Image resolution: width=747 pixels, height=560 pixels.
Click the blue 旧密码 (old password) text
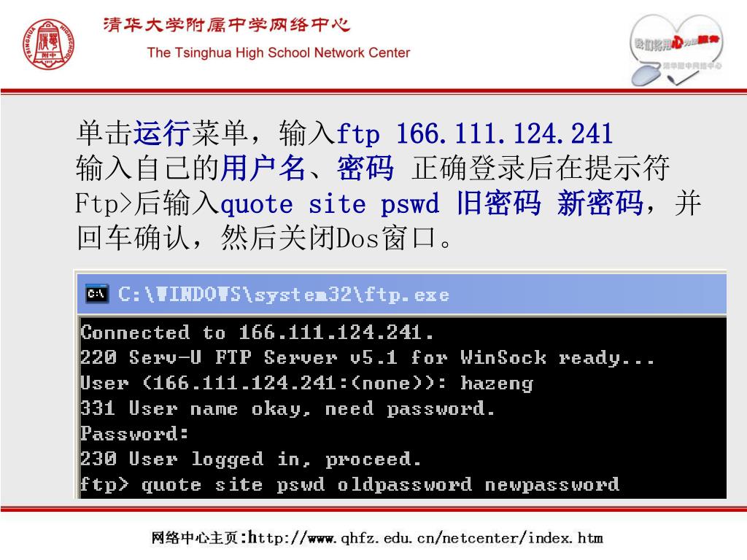click(499, 203)
